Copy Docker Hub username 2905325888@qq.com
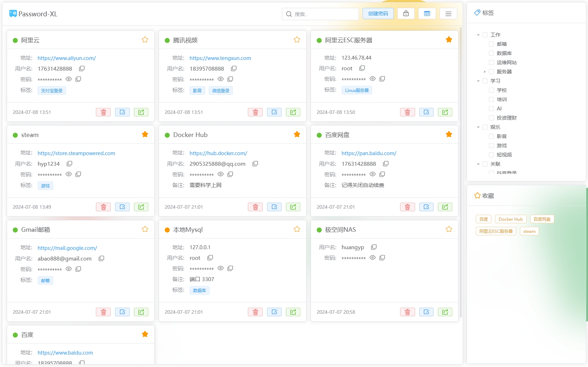Image resolution: width=588 pixels, height=367 pixels. click(255, 164)
